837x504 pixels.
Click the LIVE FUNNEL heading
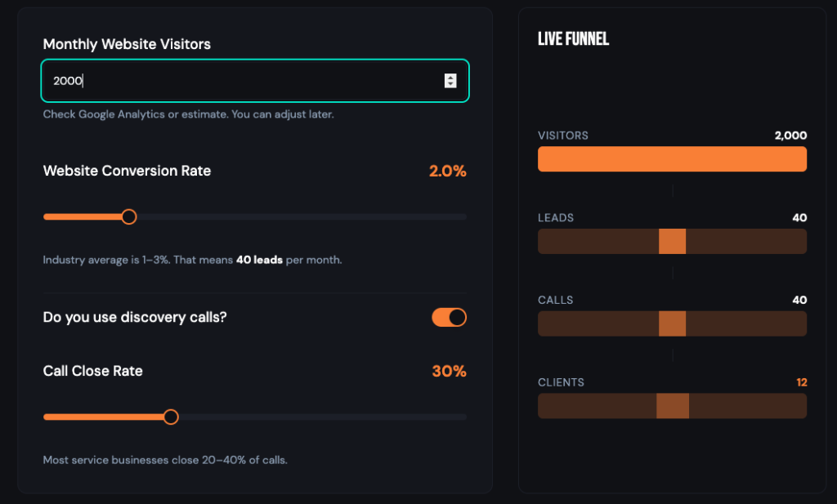coord(573,38)
